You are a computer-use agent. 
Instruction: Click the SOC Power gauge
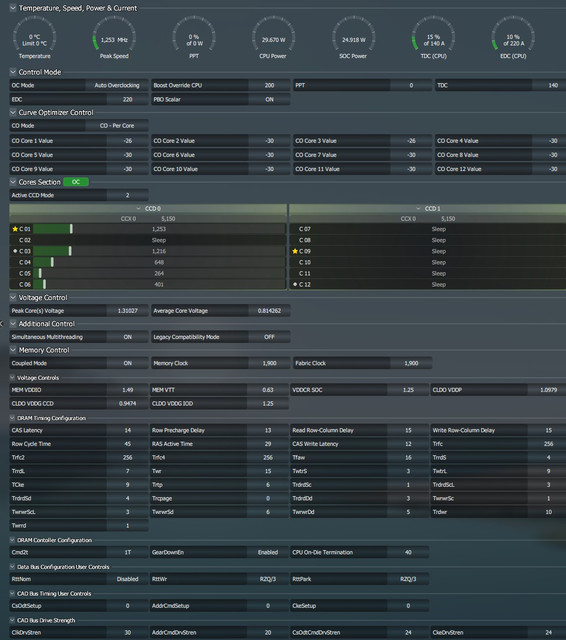353,38
